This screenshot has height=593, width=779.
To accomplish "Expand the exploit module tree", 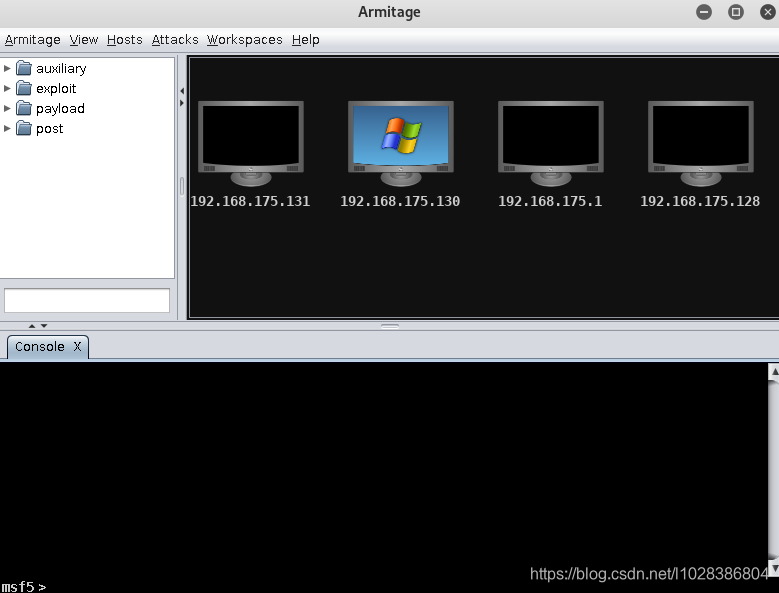I will pos(7,88).
